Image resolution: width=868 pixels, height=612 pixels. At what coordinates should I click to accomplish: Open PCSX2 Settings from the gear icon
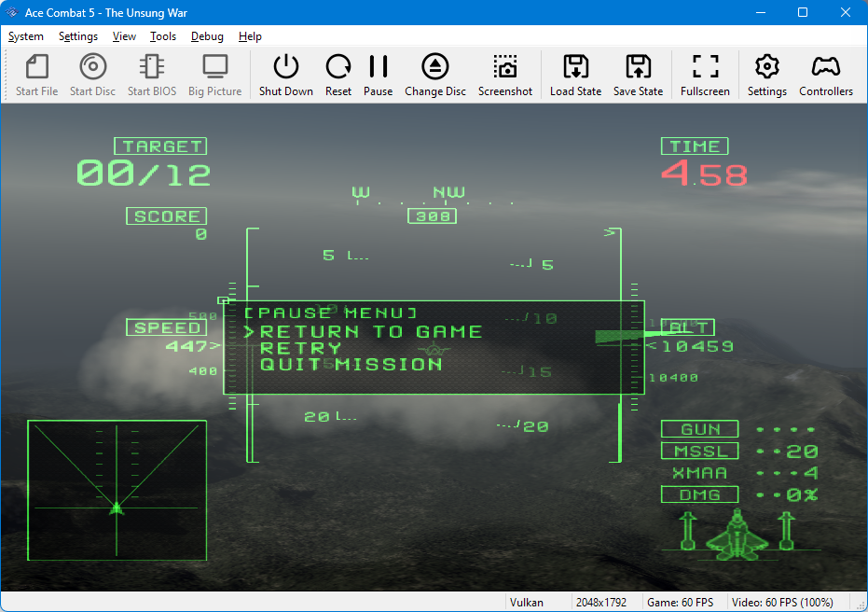click(x=766, y=74)
